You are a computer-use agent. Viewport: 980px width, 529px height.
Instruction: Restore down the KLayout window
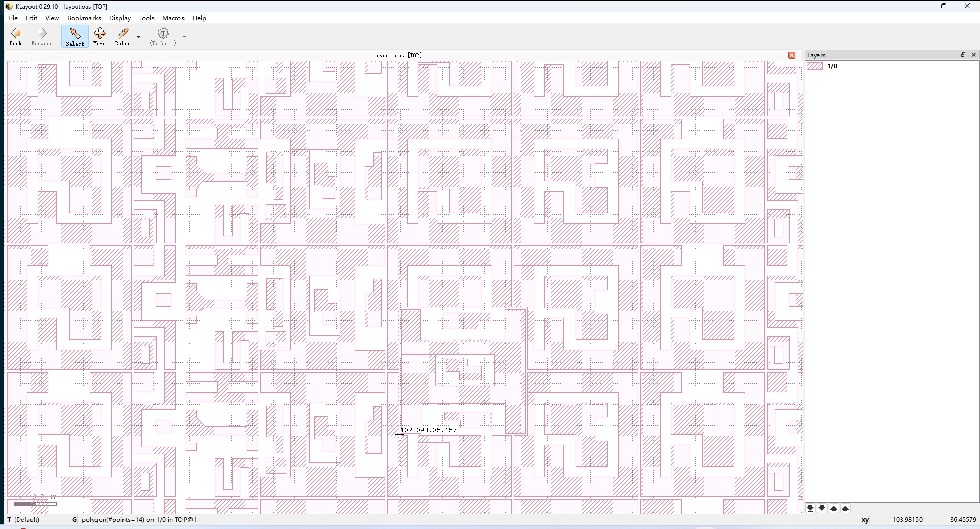pyautogui.click(x=944, y=6)
